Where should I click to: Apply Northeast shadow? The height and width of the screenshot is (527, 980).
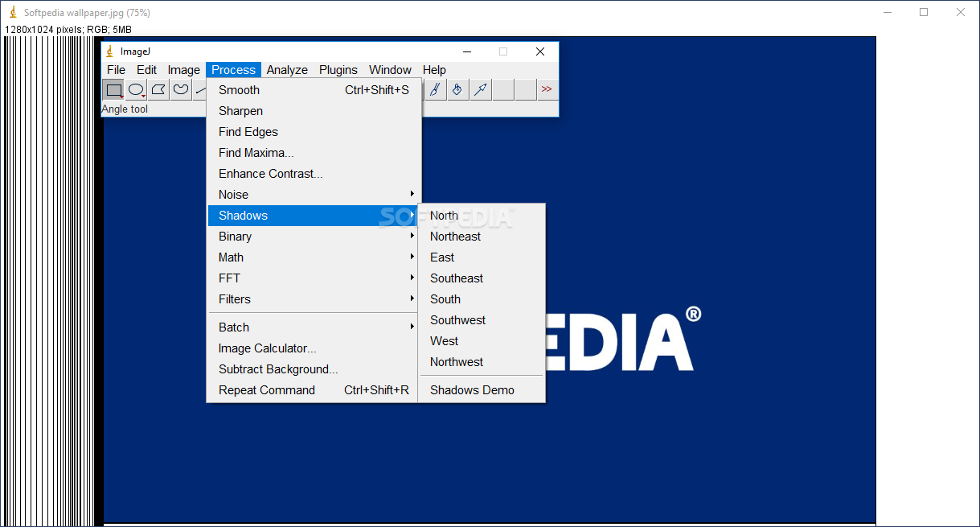[482, 237]
